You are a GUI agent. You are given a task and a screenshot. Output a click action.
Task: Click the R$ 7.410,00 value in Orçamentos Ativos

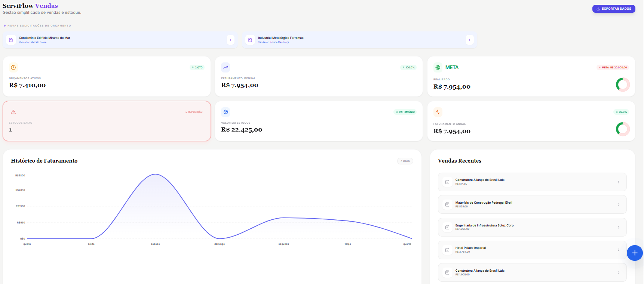[27, 85]
